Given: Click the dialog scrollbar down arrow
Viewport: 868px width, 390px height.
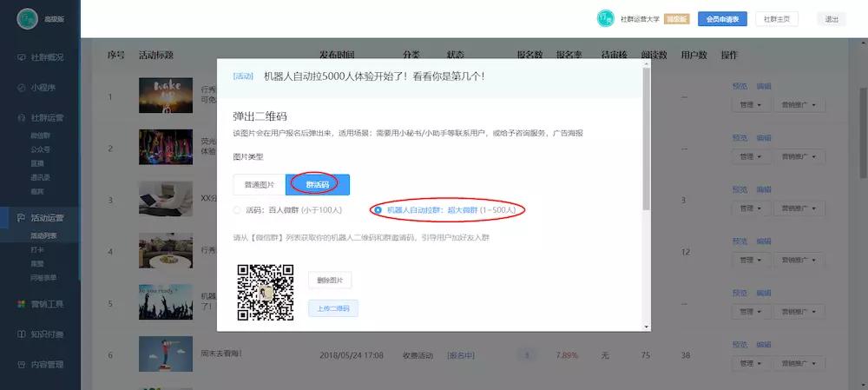Looking at the screenshot, I should click(646, 327).
